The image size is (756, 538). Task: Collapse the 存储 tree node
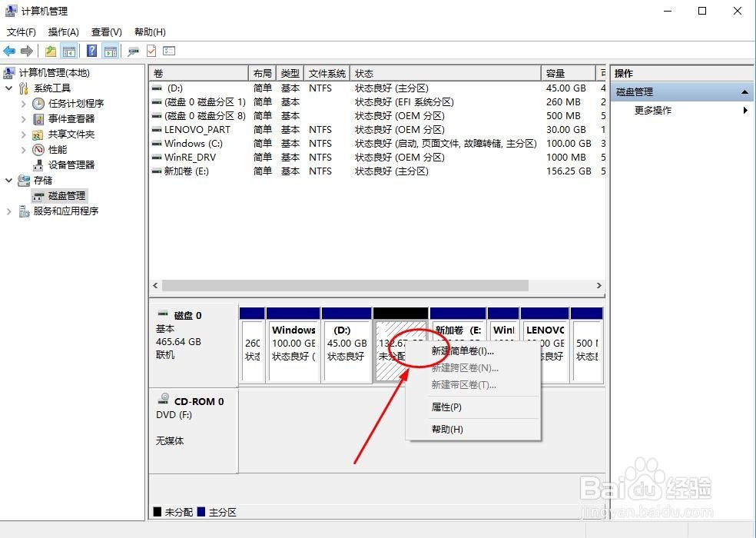(8, 181)
